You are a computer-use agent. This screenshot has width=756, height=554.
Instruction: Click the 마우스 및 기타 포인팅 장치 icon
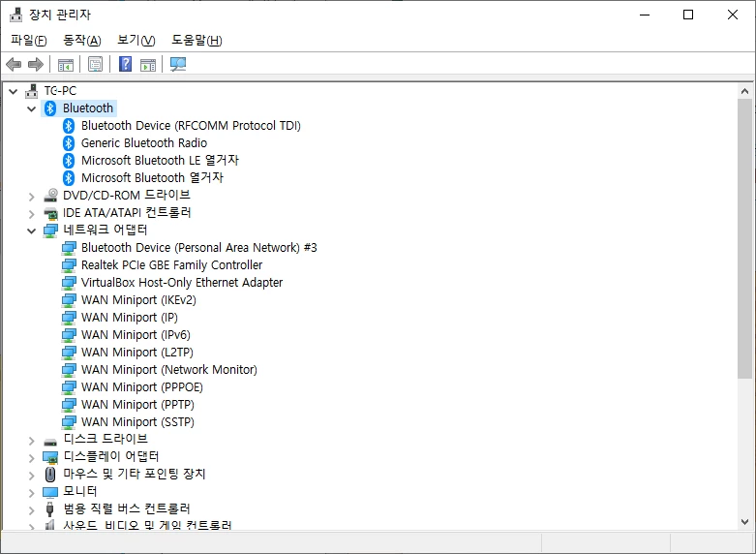[50, 474]
